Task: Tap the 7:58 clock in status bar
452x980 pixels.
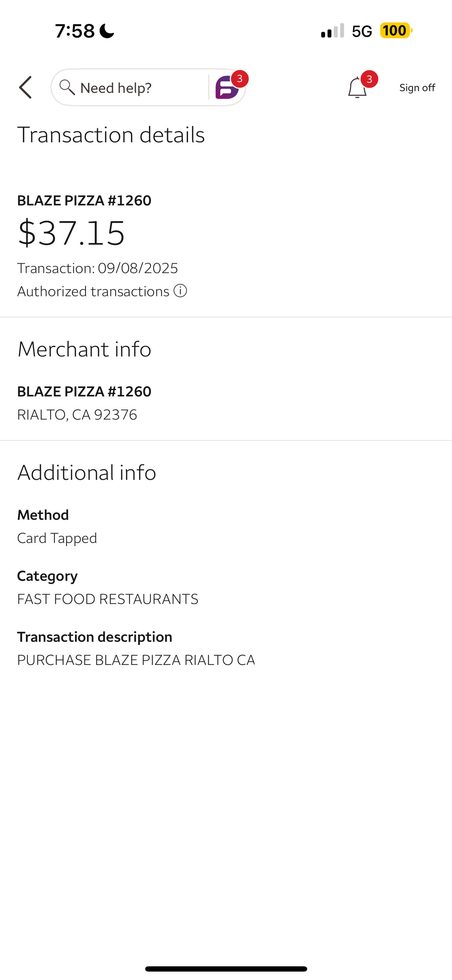Action: (75, 31)
